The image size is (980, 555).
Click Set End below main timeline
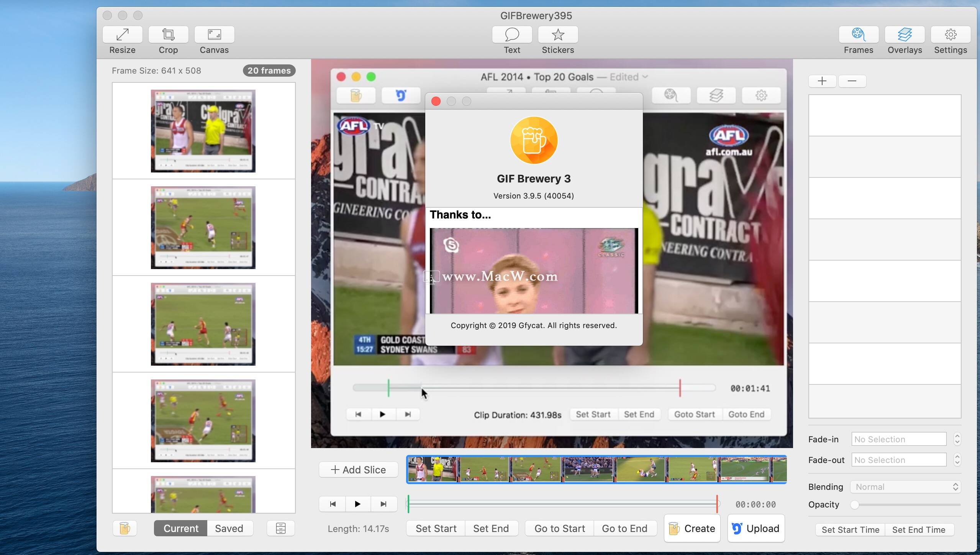[491, 528]
